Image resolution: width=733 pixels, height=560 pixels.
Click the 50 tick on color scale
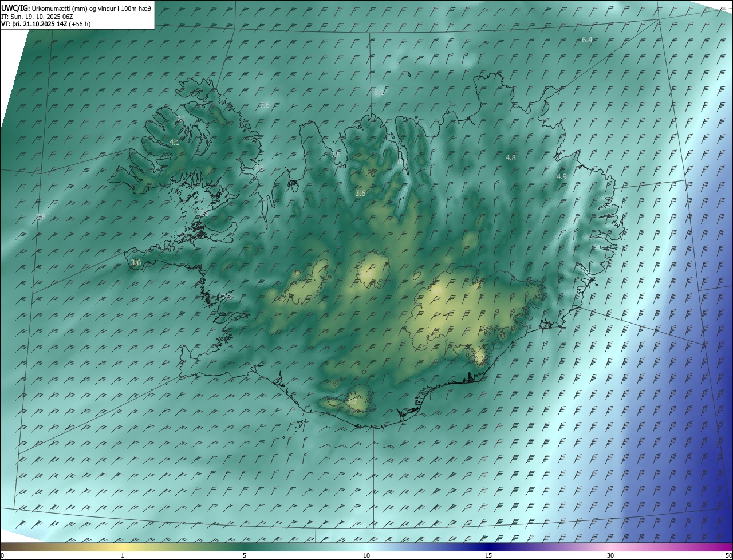728,556
